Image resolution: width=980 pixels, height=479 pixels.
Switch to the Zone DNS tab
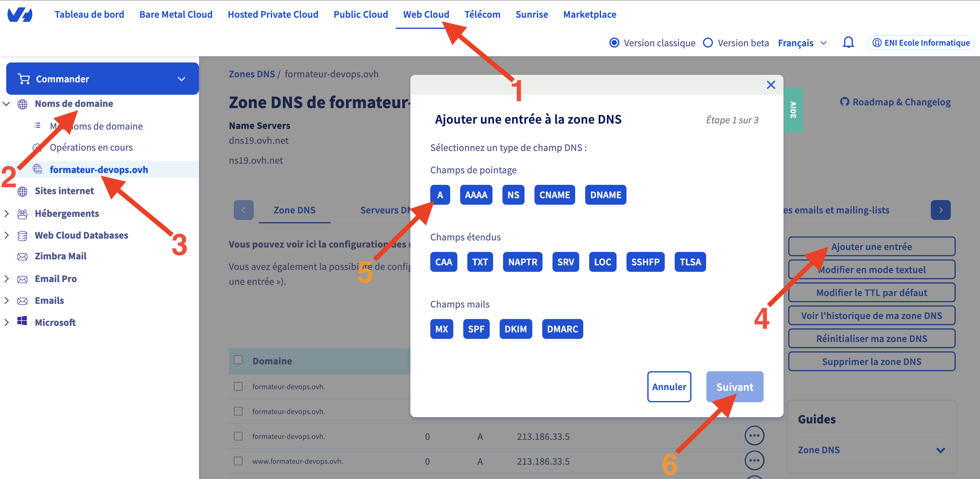(294, 210)
